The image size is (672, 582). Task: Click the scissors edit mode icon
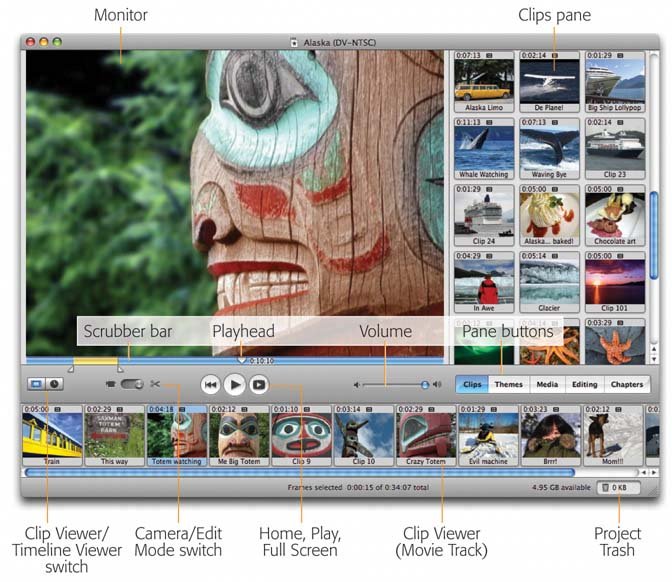pos(155,383)
